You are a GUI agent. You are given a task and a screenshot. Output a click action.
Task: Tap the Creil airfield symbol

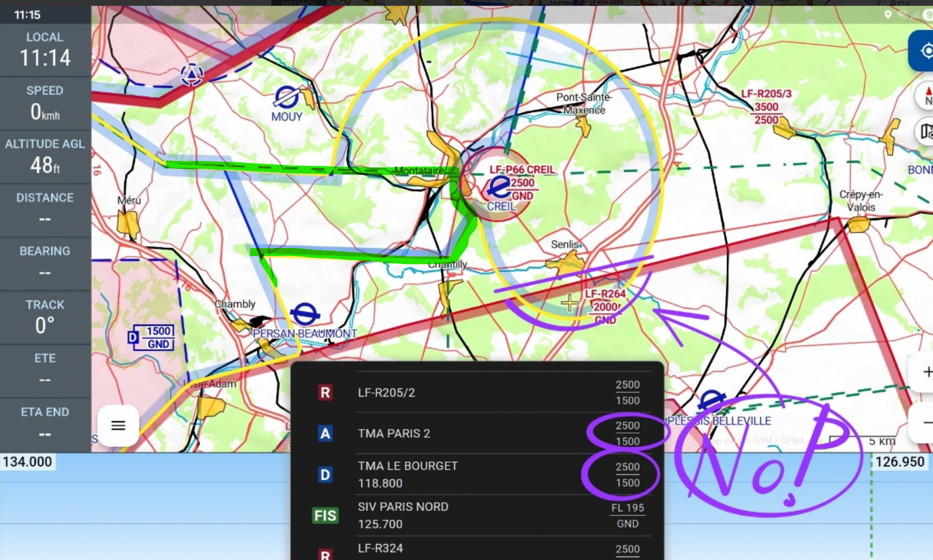[x=499, y=188]
